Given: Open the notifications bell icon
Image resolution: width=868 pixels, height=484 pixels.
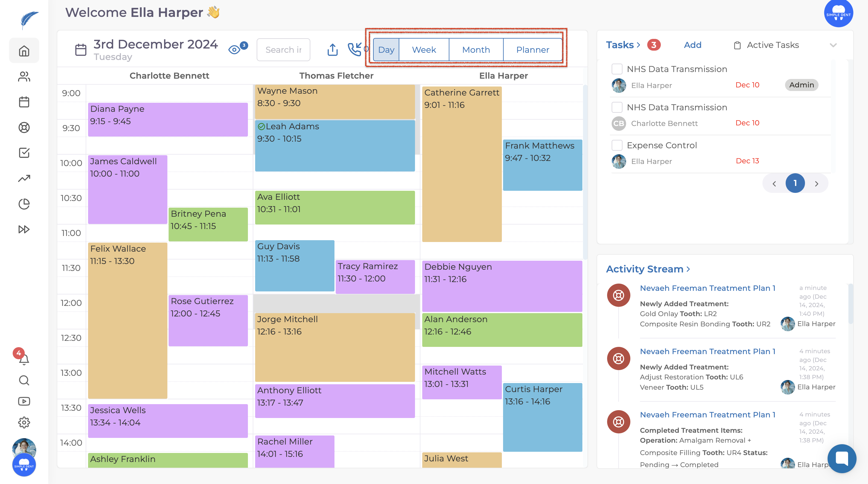Looking at the screenshot, I should pos(24,359).
